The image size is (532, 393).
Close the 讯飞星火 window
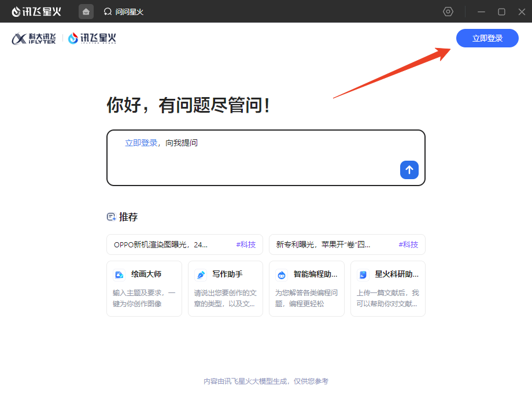(x=522, y=12)
